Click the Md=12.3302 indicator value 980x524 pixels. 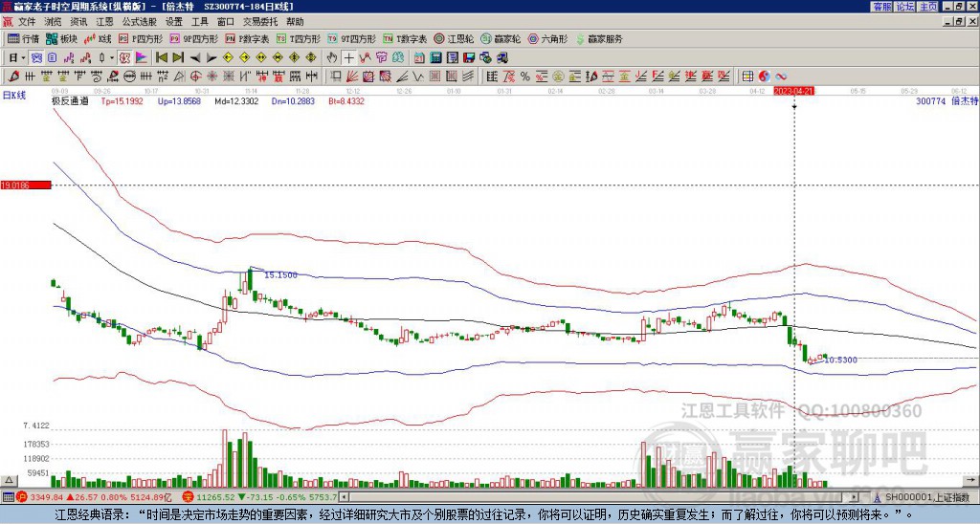(236, 100)
